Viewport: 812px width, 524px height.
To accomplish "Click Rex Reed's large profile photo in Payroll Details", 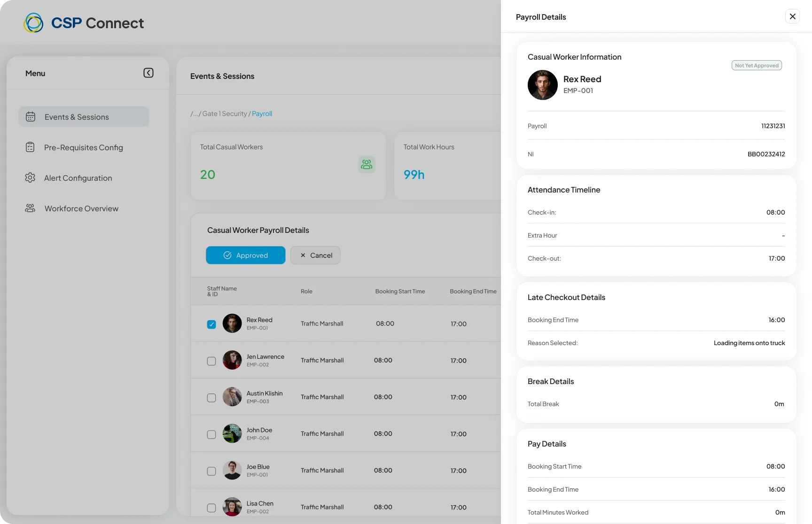I will pyautogui.click(x=543, y=85).
